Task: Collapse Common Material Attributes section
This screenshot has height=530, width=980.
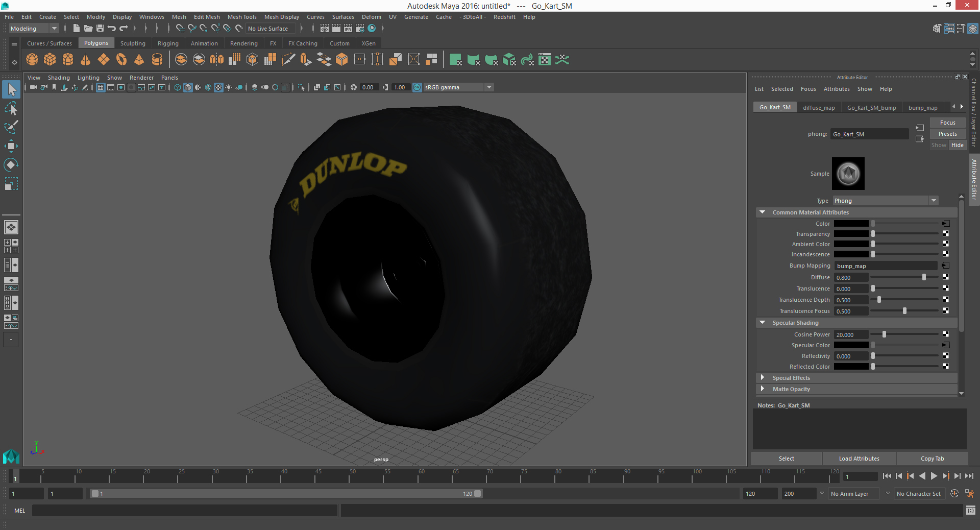Action: click(763, 212)
